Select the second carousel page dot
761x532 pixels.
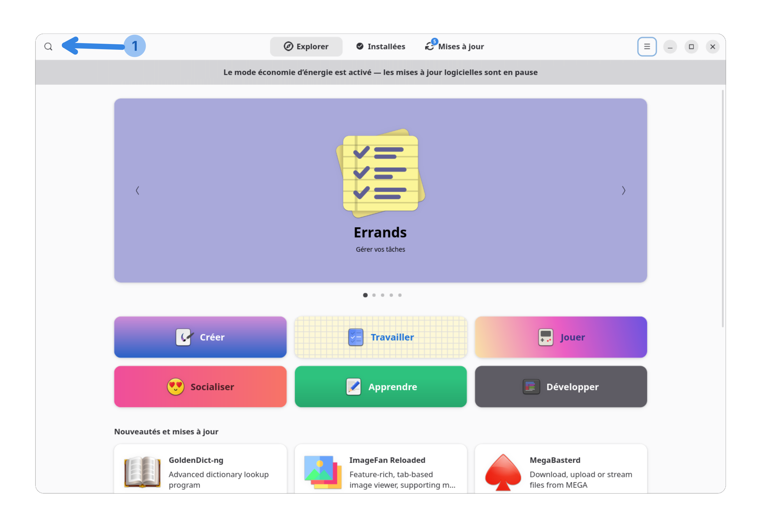pyautogui.click(x=374, y=295)
